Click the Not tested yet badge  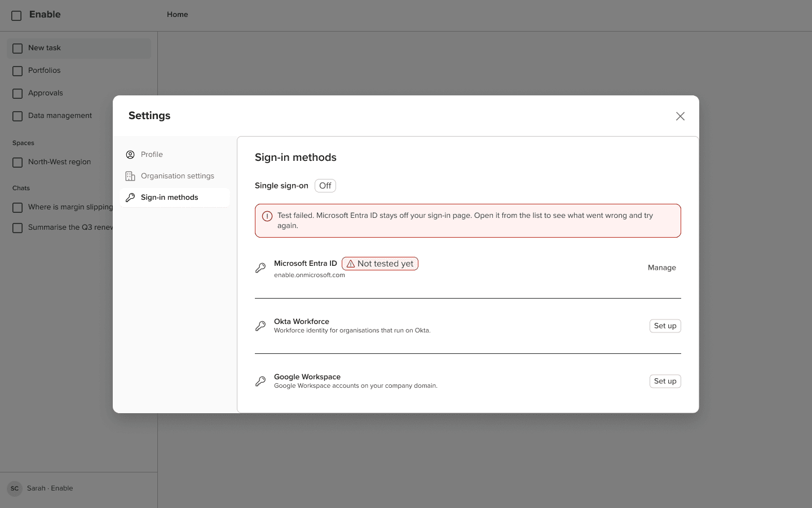tap(380, 264)
